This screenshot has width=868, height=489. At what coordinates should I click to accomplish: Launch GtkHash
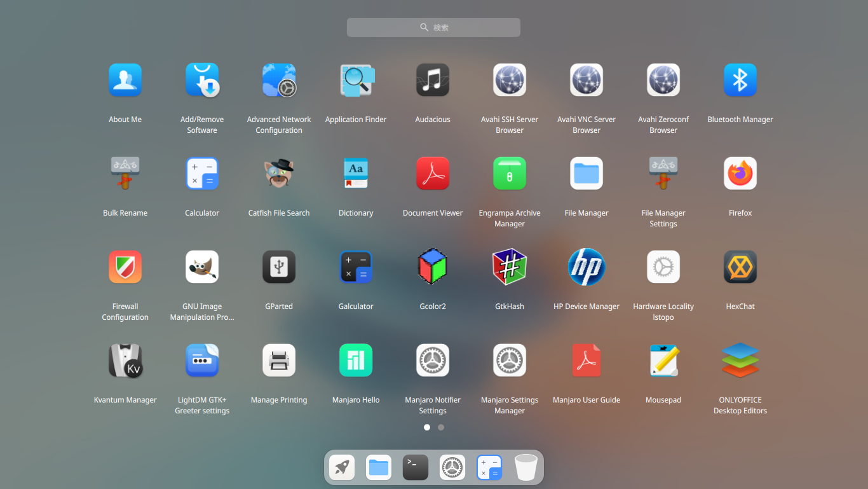click(x=510, y=267)
